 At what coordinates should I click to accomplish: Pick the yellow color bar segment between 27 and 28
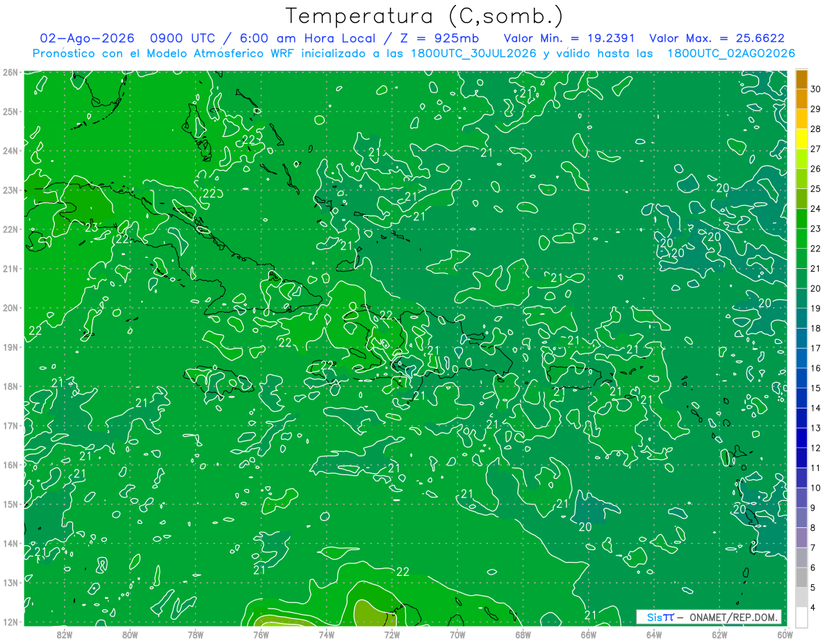point(802,139)
